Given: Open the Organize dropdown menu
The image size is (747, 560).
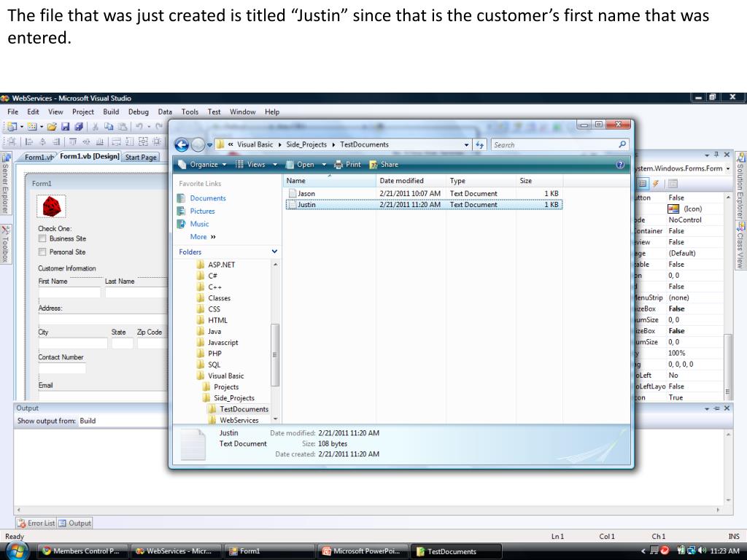Looking at the screenshot, I should point(202,165).
